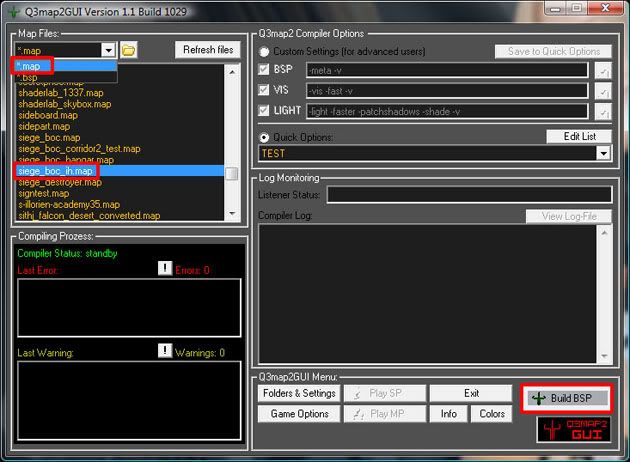Click Save to Quick Options button

tap(553, 51)
